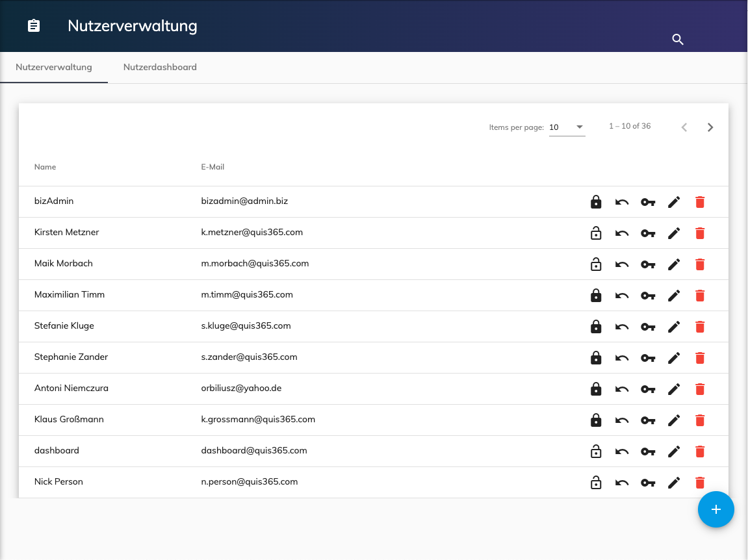Screen dimensions: 748x560
Task: Toggle lock for bizAdmin
Action: point(596,202)
